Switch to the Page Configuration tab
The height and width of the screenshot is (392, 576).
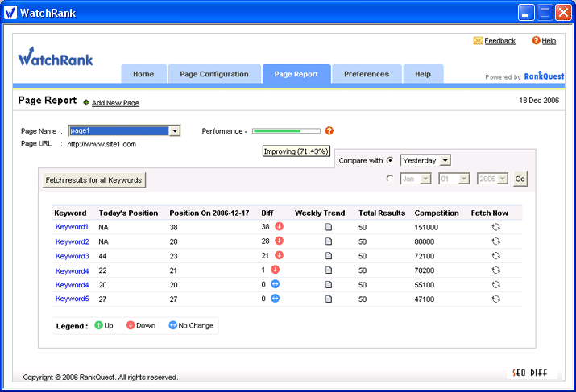[x=214, y=74]
